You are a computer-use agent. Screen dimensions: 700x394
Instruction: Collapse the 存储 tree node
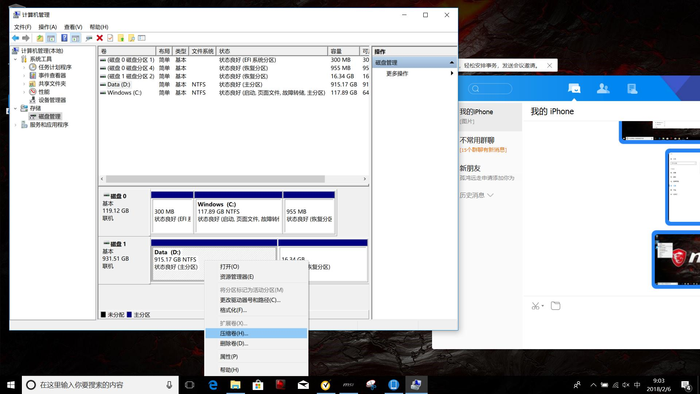pos(15,108)
